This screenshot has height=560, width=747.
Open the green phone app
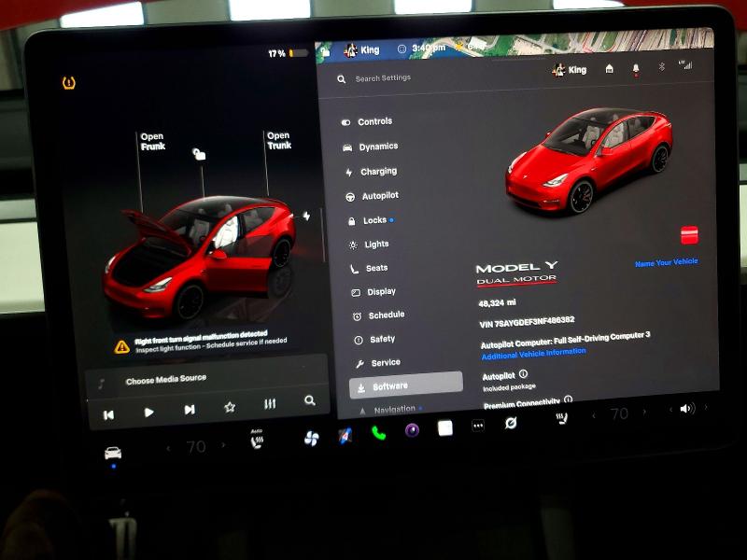pyautogui.click(x=379, y=433)
